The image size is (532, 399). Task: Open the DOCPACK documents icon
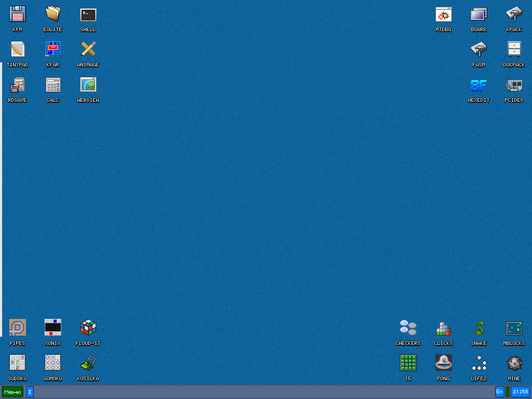coord(514,50)
